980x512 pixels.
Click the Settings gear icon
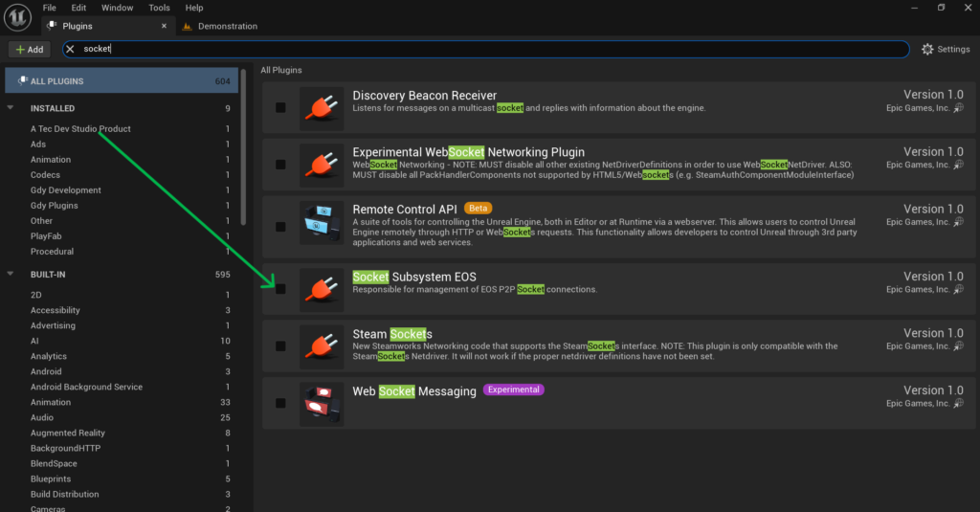click(927, 50)
